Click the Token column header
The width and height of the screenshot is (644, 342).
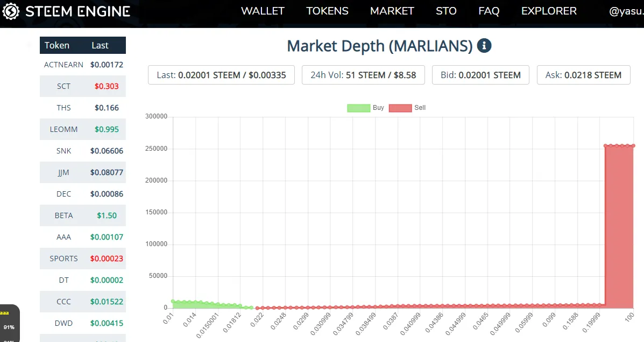coord(56,45)
